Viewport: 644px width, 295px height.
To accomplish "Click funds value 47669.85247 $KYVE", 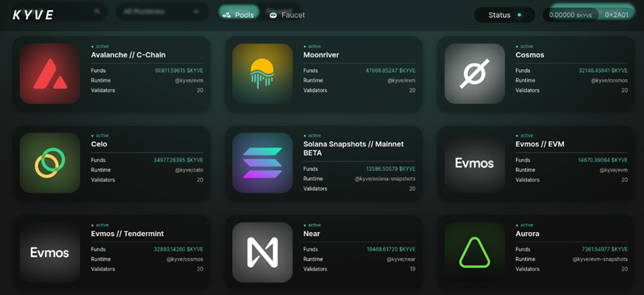I will point(390,71).
